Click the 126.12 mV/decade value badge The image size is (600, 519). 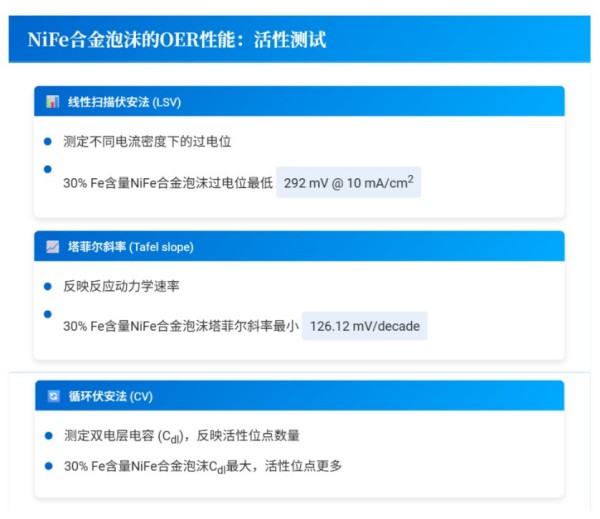[x=364, y=327]
